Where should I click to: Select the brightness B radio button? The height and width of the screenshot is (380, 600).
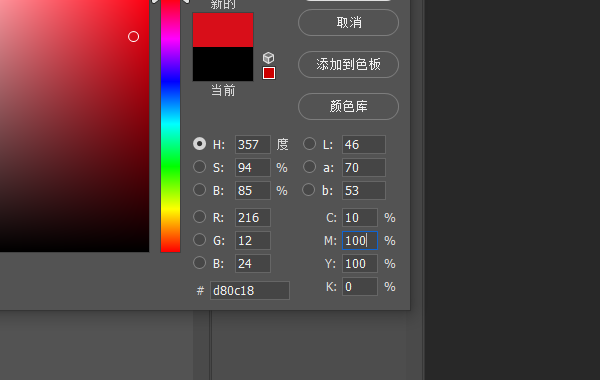[199, 190]
